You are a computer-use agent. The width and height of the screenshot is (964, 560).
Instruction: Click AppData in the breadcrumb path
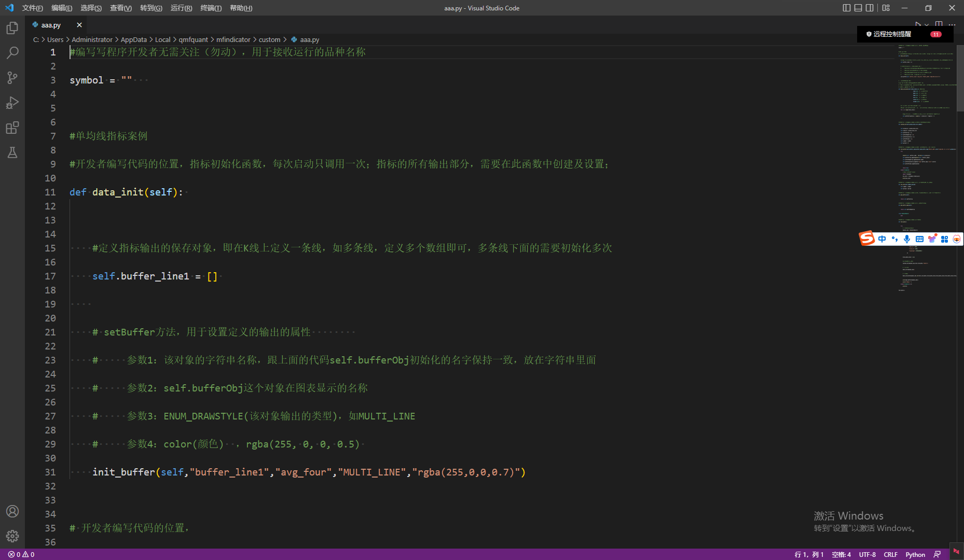134,39
